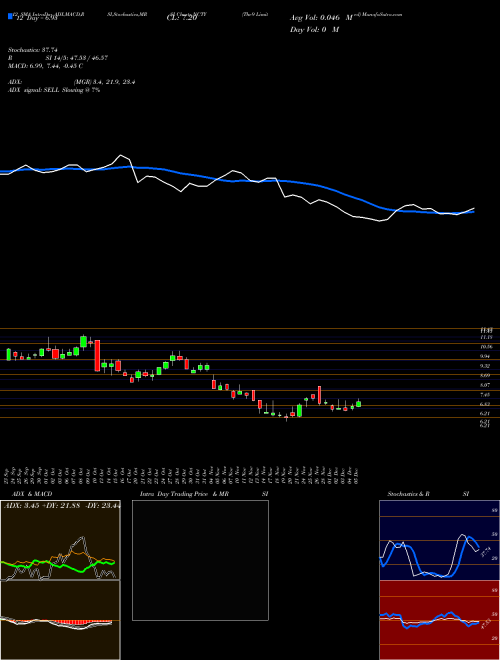The width and height of the screenshot is (500, 660).
Task: Click the last green candlestick on the right
Action: pos(358,404)
